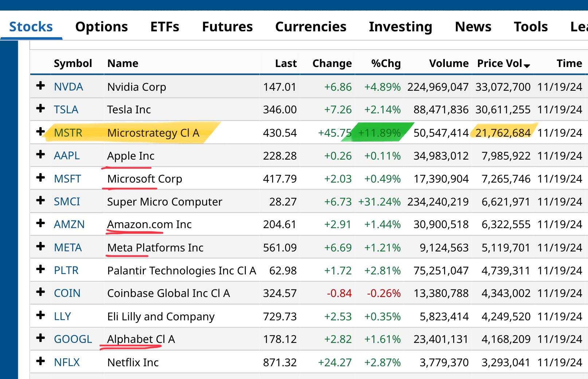Expand the NVDA row plus icon
The height and width of the screenshot is (379, 588).
[x=40, y=86]
